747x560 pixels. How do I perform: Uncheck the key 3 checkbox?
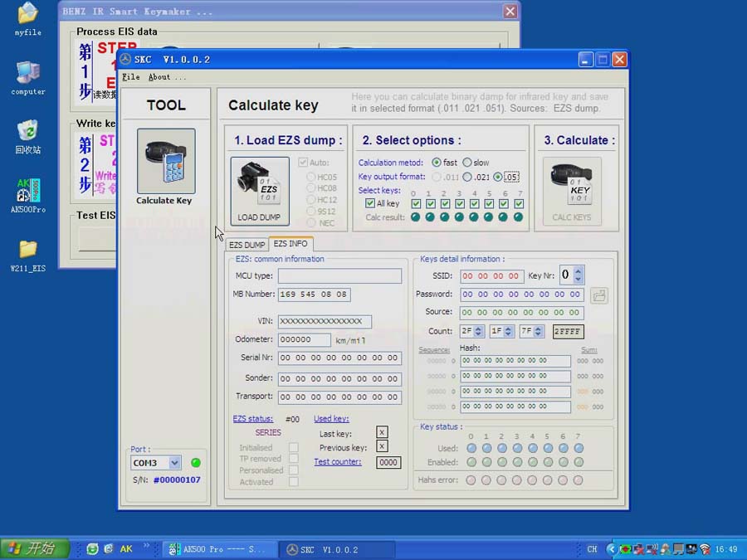click(460, 204)
